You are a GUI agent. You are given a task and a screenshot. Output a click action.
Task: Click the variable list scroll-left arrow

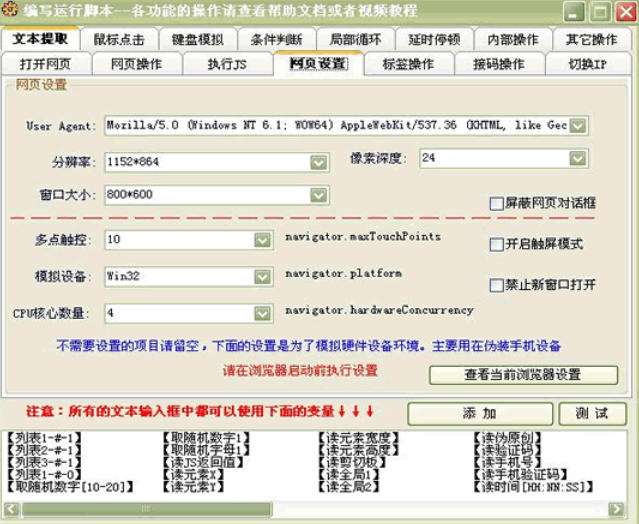(11, 509)
